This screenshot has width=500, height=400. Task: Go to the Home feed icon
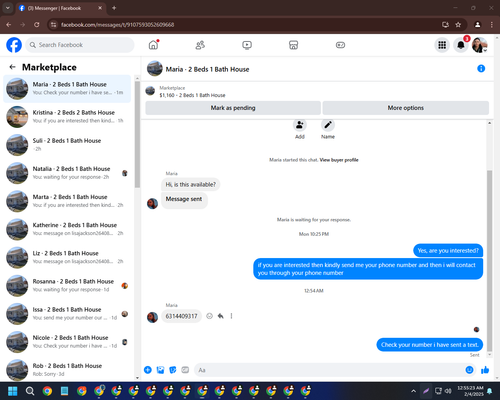click(x=153, y=45)
